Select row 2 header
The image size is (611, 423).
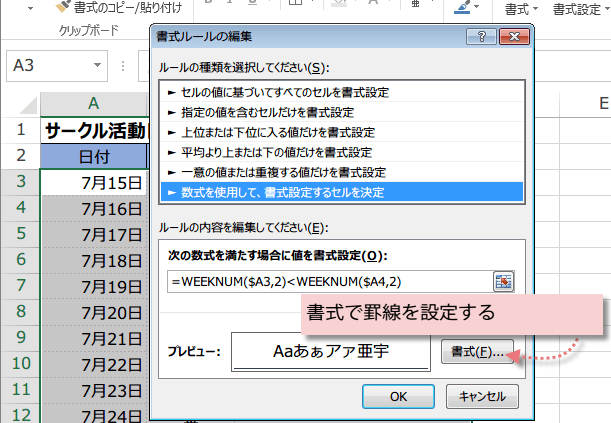[x=21, y=156]
